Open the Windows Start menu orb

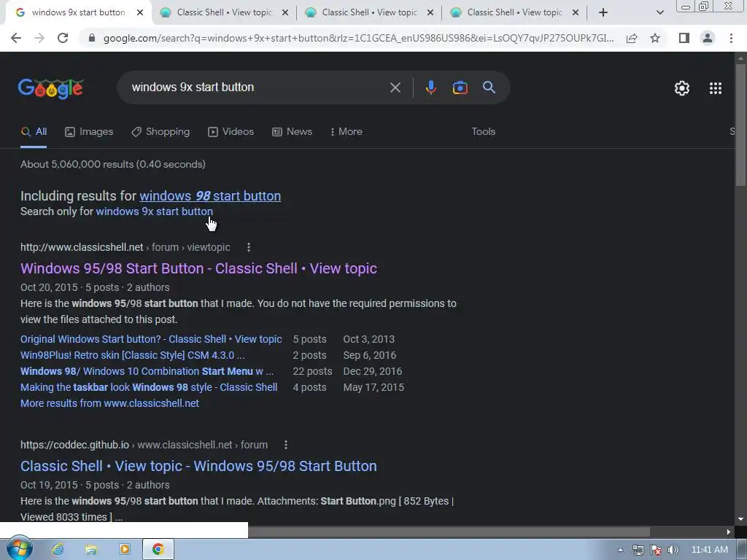click(18, 549)
